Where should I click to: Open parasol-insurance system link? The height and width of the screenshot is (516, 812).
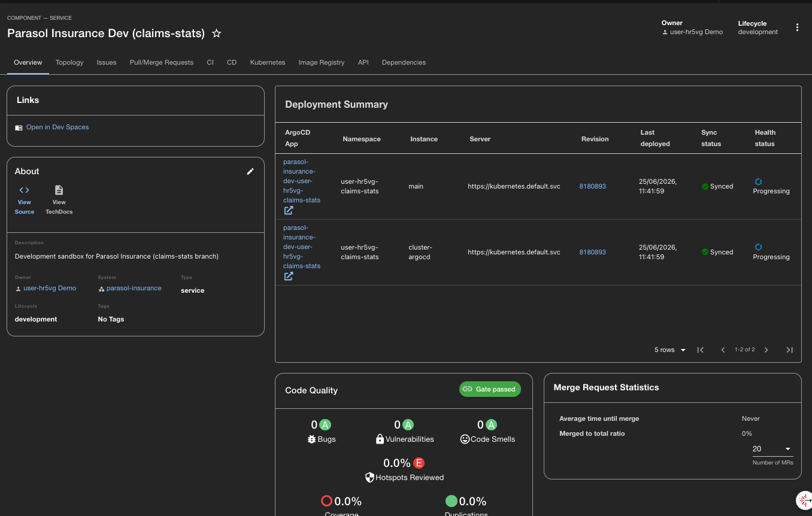coord(134,289)
